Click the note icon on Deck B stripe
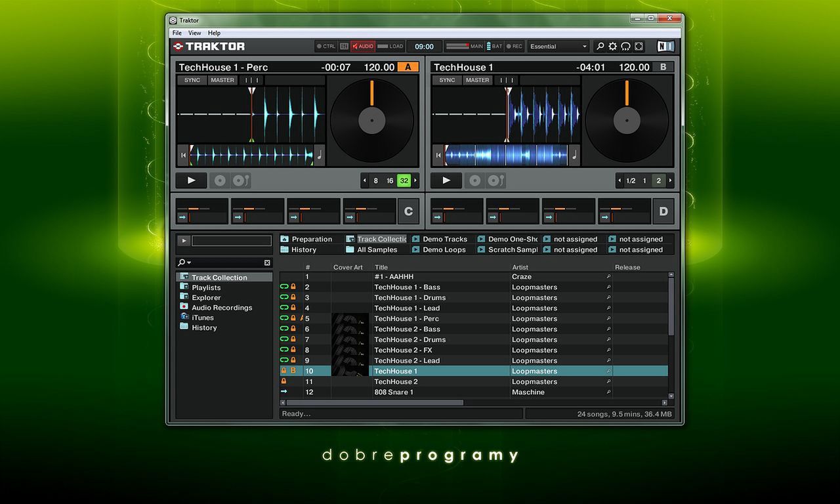 [574, 156]
